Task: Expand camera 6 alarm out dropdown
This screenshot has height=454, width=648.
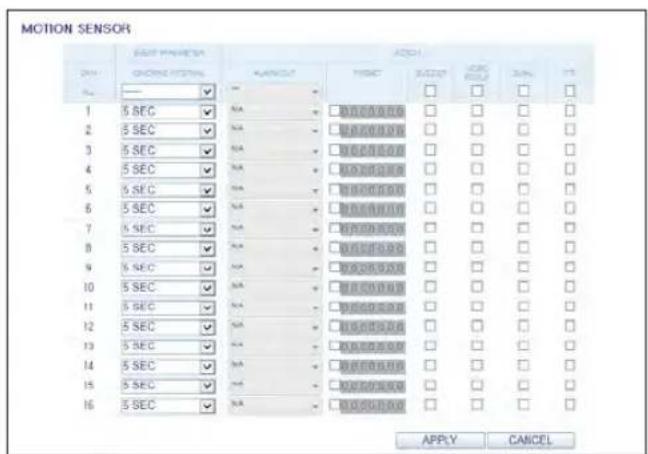Action: 275,209
